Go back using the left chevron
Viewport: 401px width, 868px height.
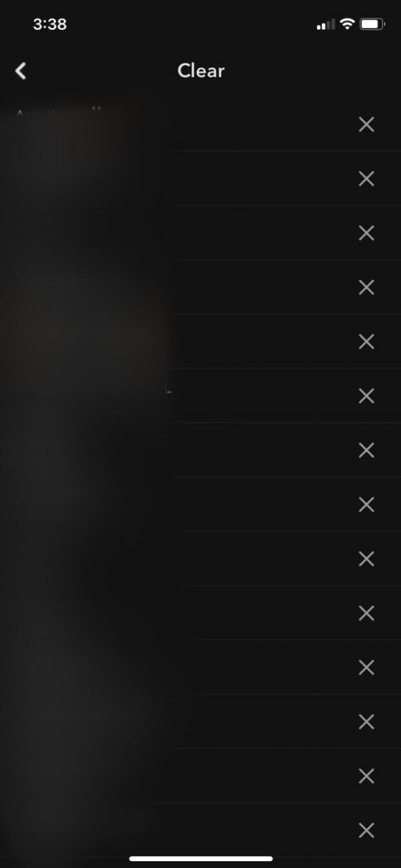[20, 71]
